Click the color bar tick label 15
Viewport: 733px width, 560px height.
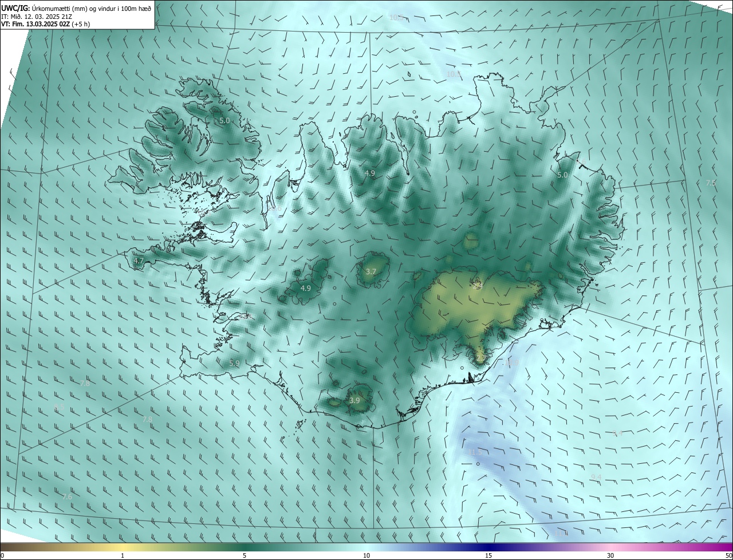tap(488, 555)
